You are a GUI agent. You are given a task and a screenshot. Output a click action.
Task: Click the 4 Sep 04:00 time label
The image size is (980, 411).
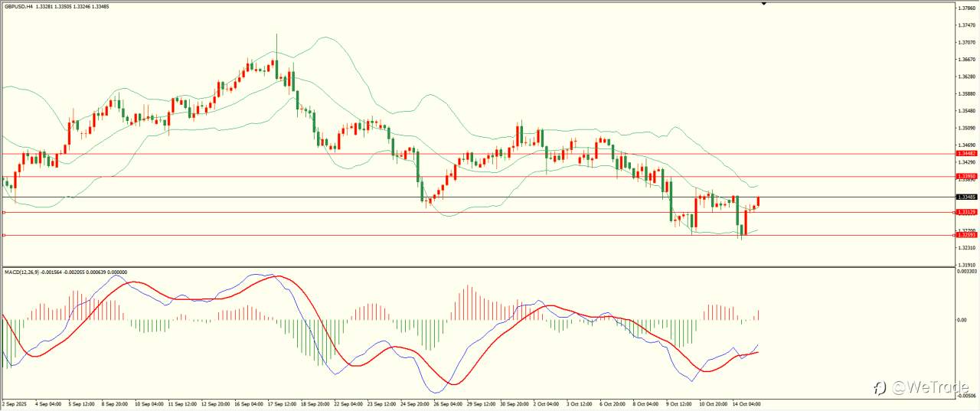click(47, 403)
